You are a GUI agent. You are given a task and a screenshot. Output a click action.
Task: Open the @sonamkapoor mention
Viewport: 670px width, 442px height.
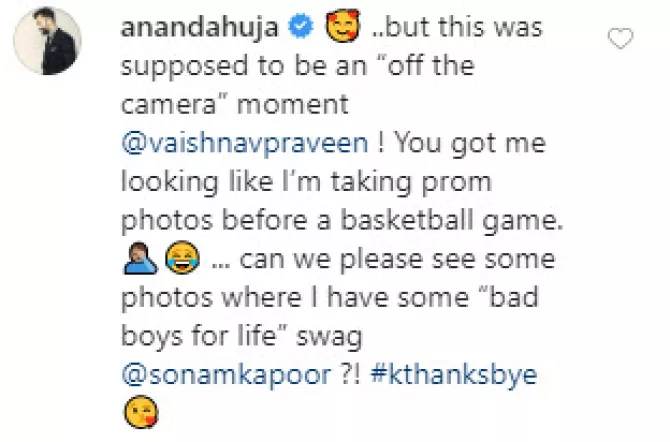pyautogui.click(x=226, y=374)
